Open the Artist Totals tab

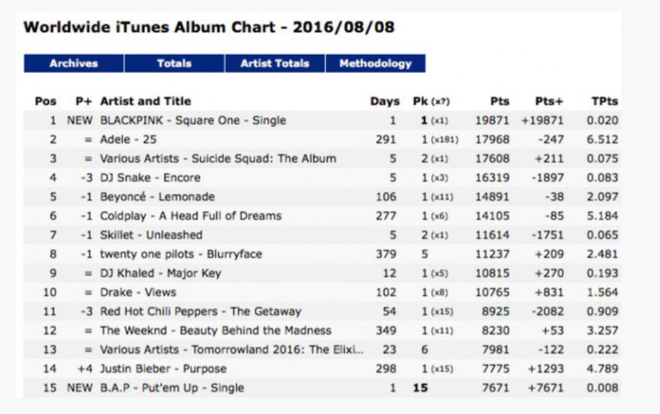click(x=275, y=64)
